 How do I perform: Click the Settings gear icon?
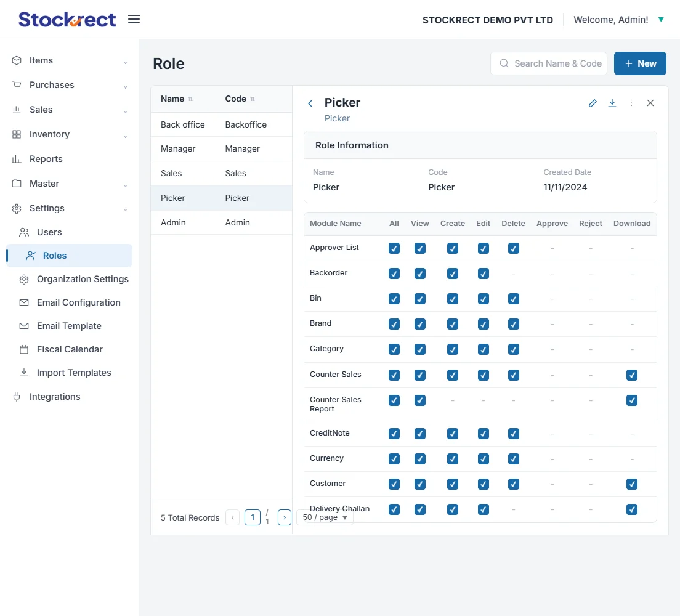17,208
